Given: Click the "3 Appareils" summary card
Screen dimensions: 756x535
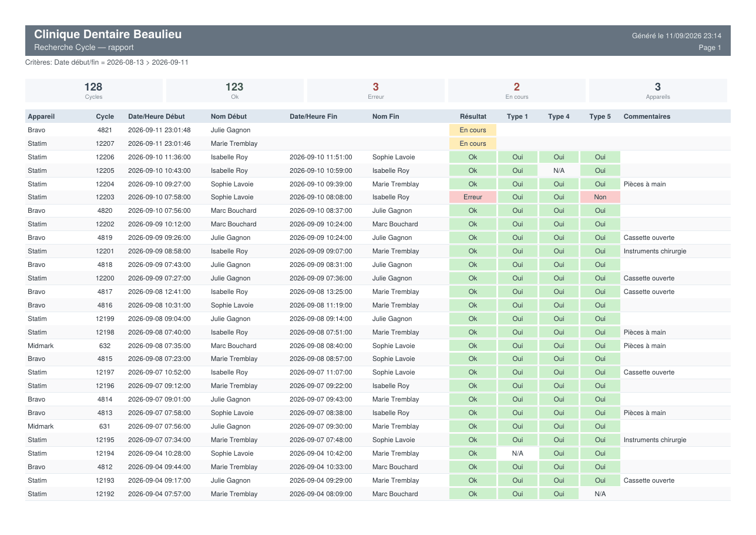Looking at the screenshot, I should click(x=658, y=91).
